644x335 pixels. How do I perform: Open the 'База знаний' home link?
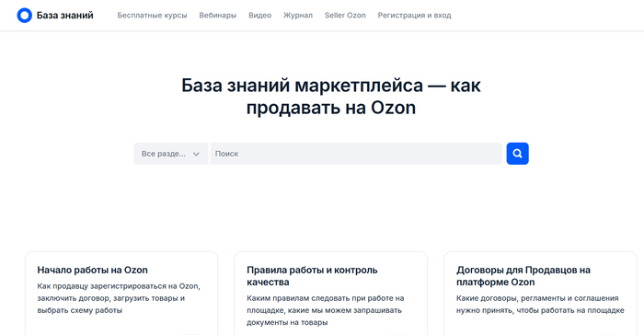(x=65, y=16)
